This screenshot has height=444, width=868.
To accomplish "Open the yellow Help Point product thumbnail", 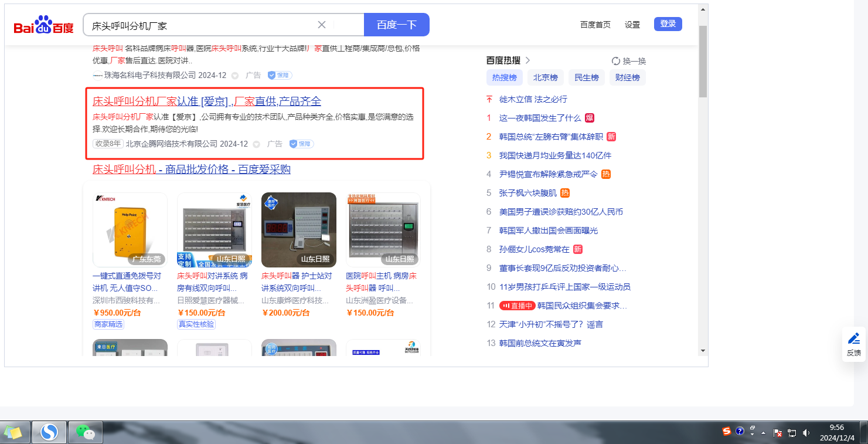I will (x=130, y=229).
